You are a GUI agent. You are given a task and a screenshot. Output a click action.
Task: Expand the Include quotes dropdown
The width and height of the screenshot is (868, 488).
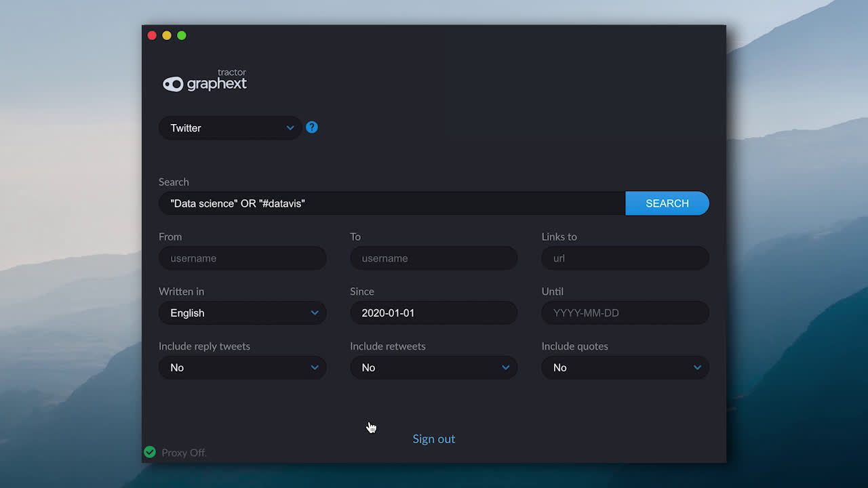tap(625, 367)
